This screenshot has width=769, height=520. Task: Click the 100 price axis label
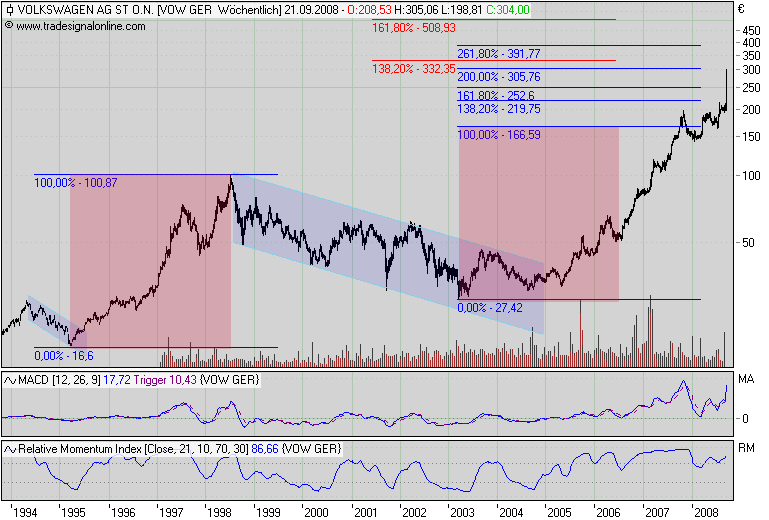pyautogui.click(x=751, y=176)
